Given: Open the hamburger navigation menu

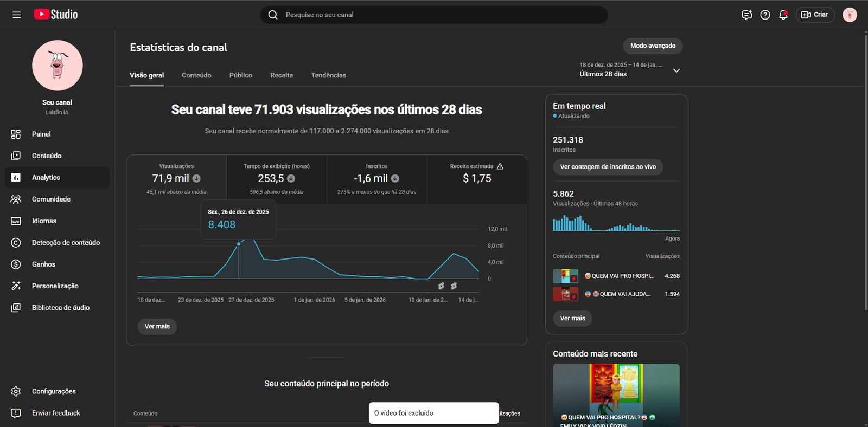Looking at the screenshot, I should click(17, 15).
